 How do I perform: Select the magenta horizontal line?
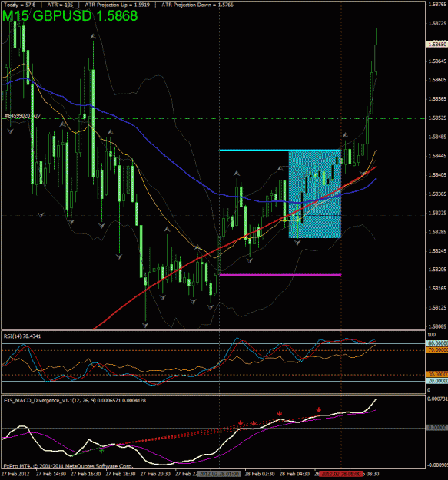tap(280, 275)
